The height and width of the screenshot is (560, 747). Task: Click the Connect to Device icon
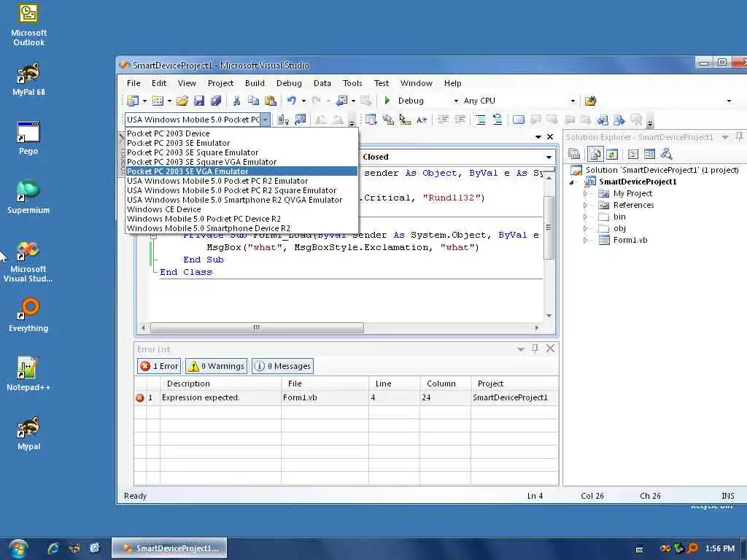point(283,120)
